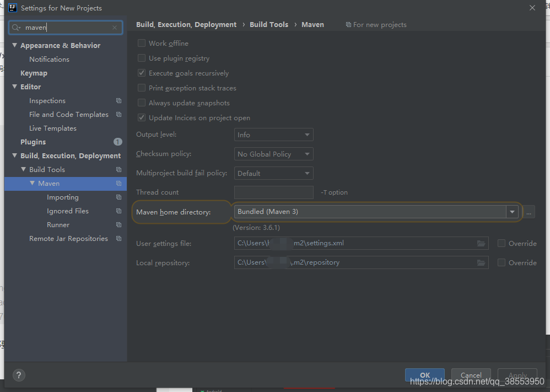
Task: Open the Ignored Files settings page
Action: click(x=68, y=211)
